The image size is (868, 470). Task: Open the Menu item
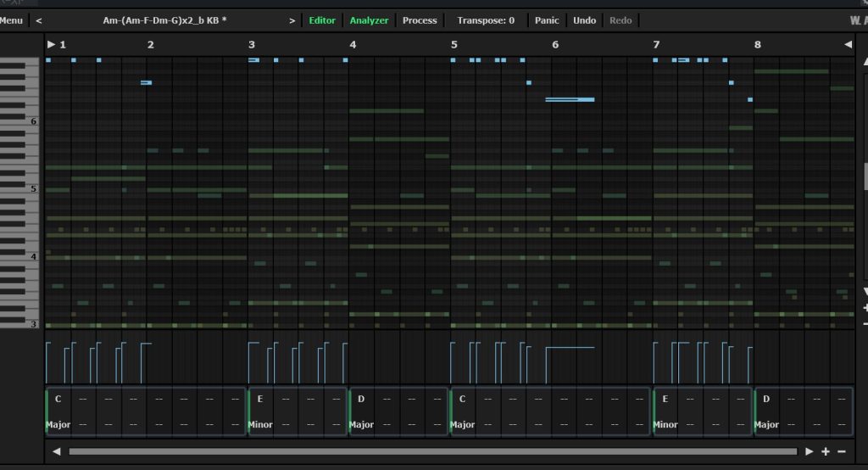point(11,20)
